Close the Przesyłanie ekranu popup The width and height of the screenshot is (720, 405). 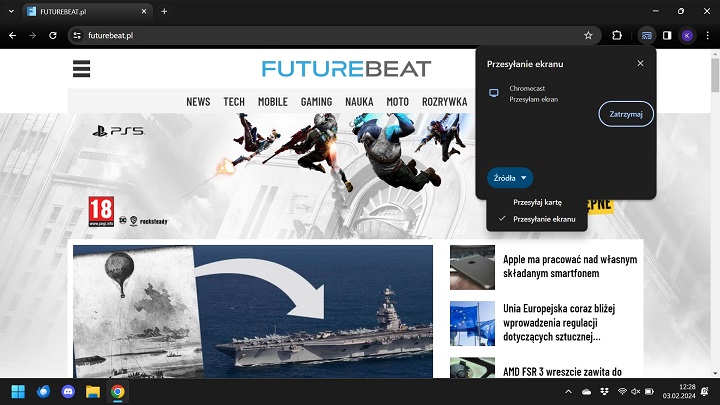click(640, 63)
